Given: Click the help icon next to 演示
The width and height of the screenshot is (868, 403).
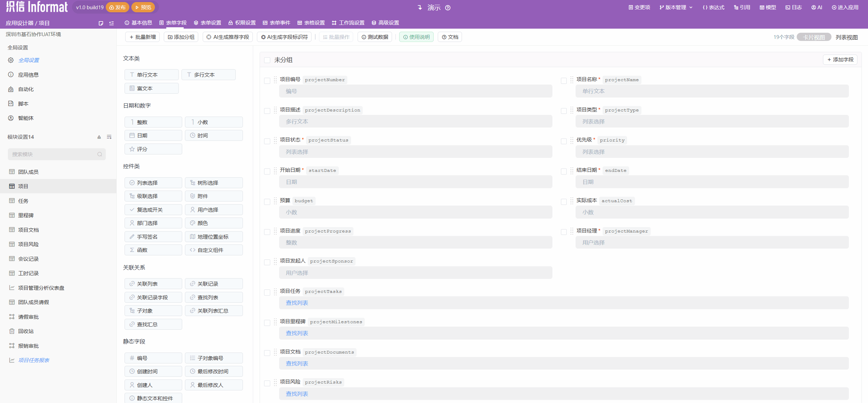Looking at the screenshot, I should coord(448,8).
